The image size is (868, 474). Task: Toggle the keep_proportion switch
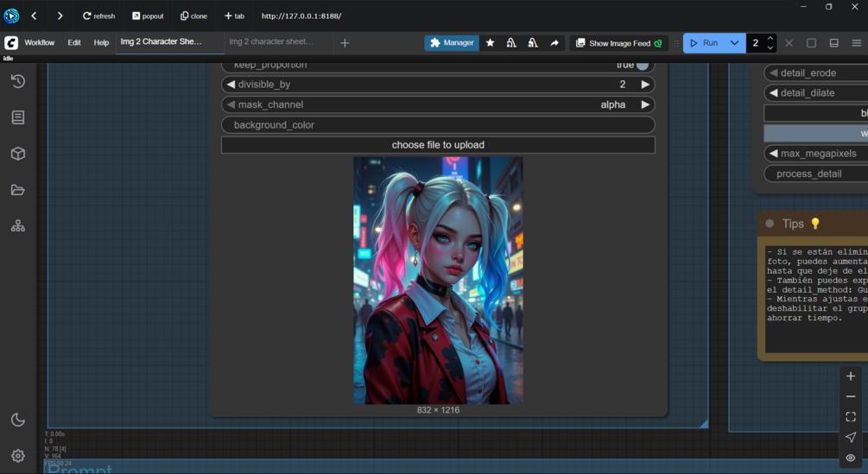642,66
